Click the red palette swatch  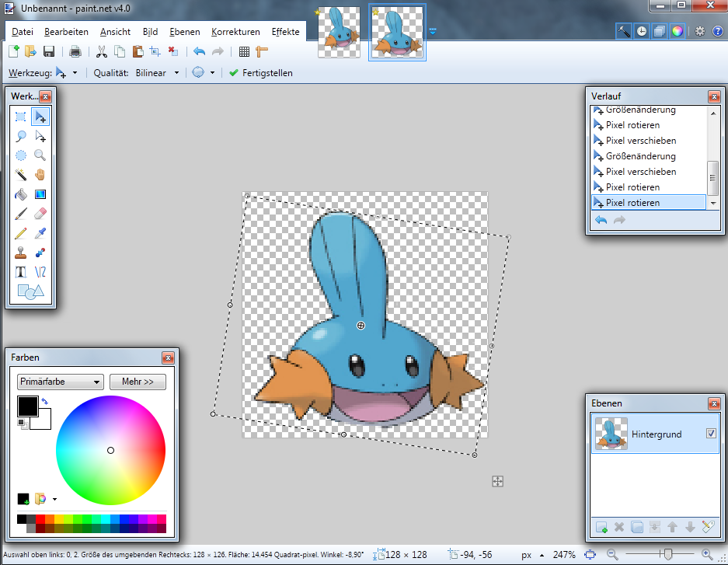point(40,519)
